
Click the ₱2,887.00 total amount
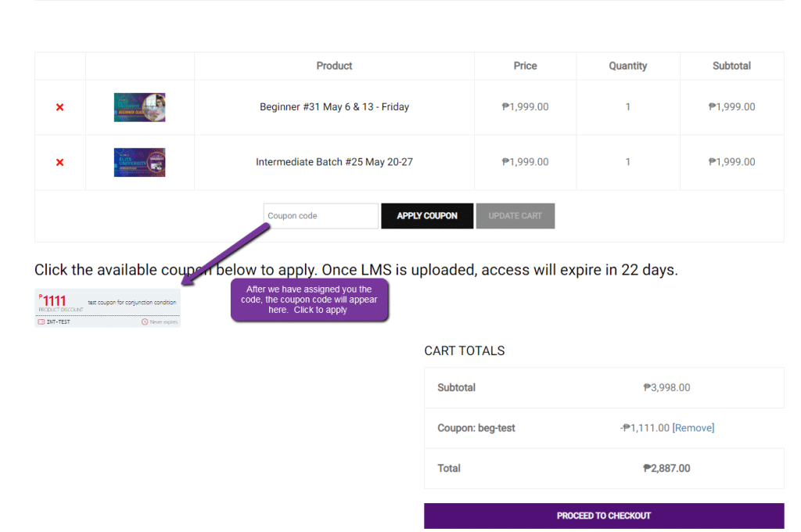[x=666, y=469]
